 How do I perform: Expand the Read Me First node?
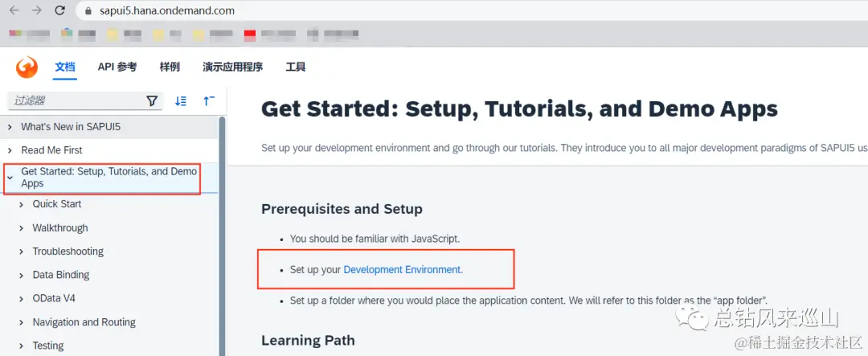click(x=10, y=150)
